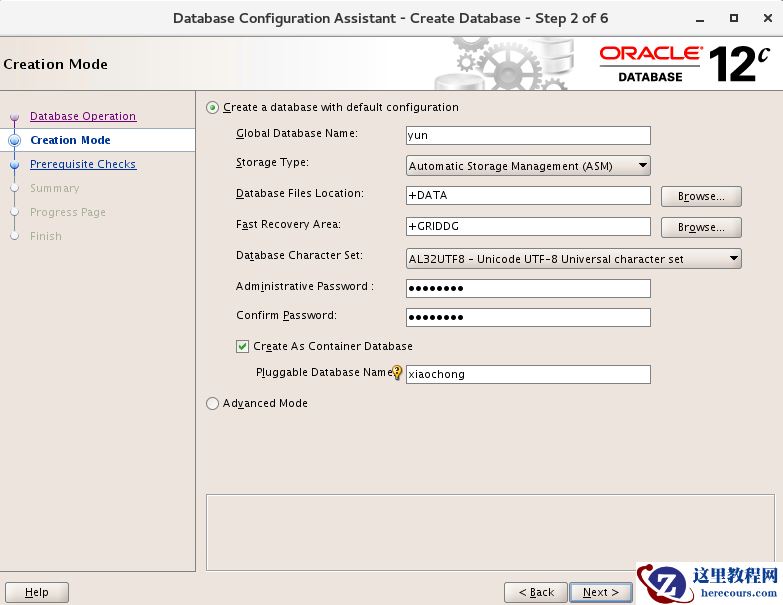Click the Summary step label

[54, 188]
